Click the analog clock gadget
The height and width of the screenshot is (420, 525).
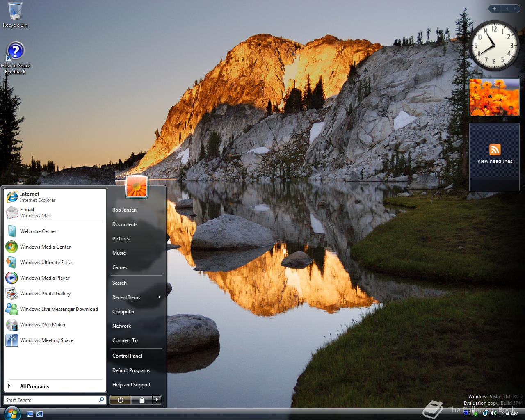[494, 45]
